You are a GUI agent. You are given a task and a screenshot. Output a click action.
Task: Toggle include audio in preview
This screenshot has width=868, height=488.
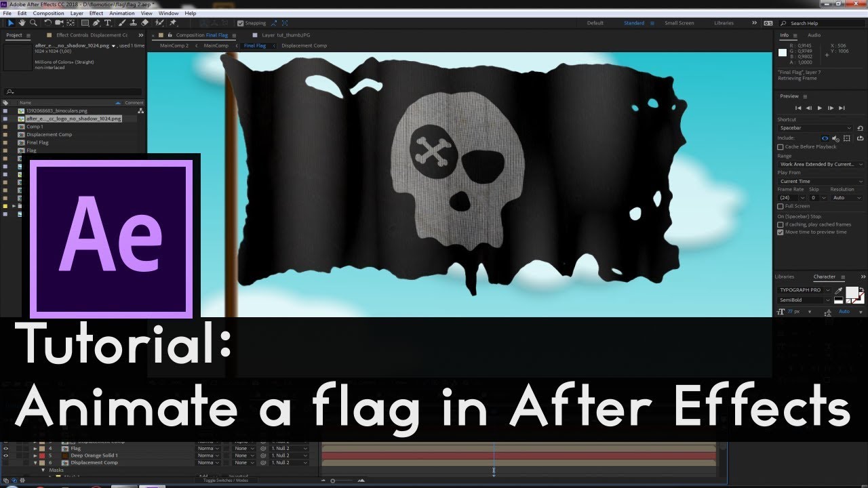(835, 138)
